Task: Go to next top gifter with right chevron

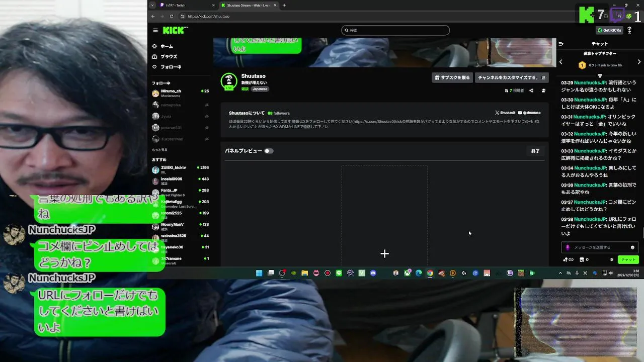Action: tap(639, 62)
